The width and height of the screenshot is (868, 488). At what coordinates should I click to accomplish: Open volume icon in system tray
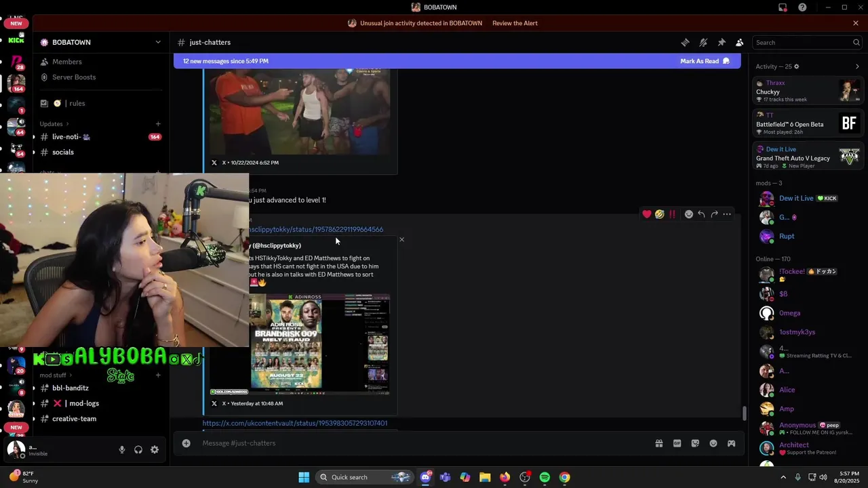[823, 477]
